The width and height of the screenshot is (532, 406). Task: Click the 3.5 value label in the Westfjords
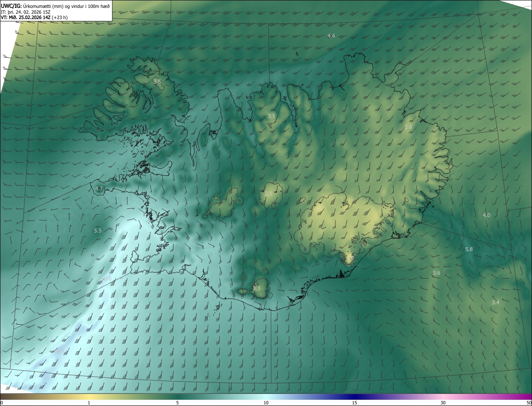point(157,81)
